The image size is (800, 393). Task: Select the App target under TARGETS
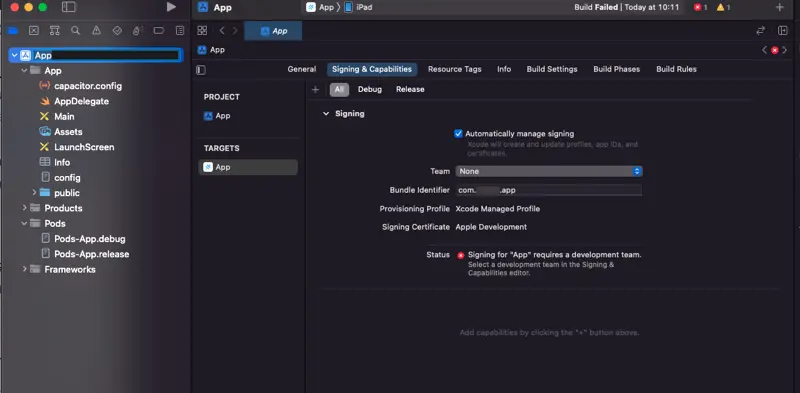pos(248,167)
